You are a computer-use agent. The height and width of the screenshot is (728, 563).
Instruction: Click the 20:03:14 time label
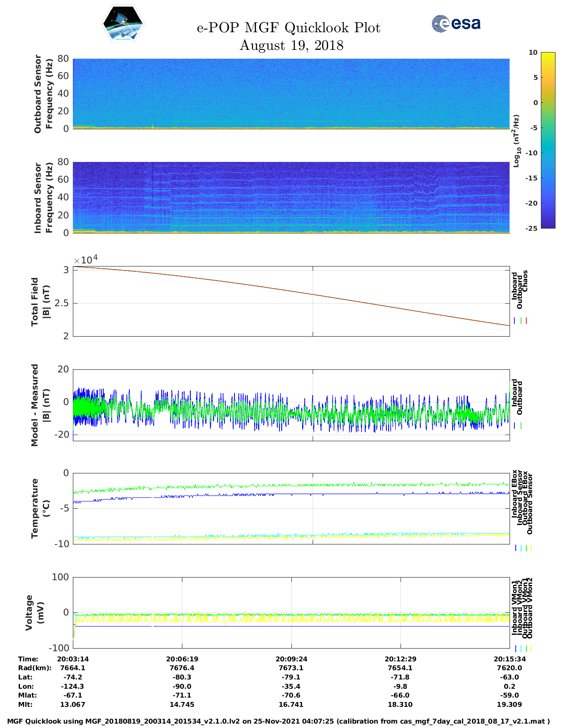coord(73,659)
